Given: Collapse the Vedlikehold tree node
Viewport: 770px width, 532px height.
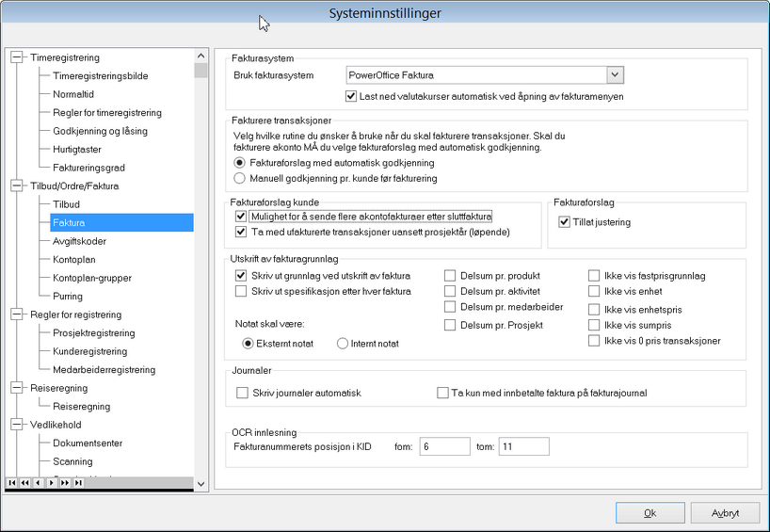Looking at the screenshot, I should pyautogui.click(x=17, y=425).
